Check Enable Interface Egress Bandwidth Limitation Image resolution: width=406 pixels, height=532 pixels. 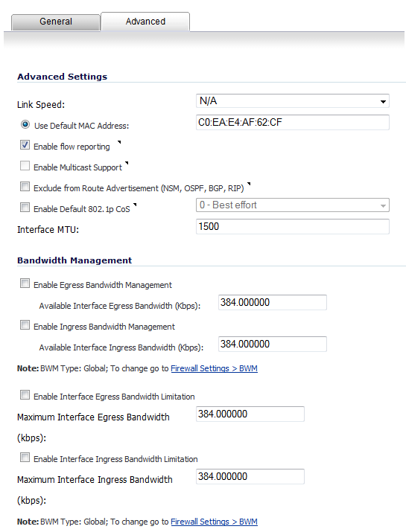(x=25, y=395)
